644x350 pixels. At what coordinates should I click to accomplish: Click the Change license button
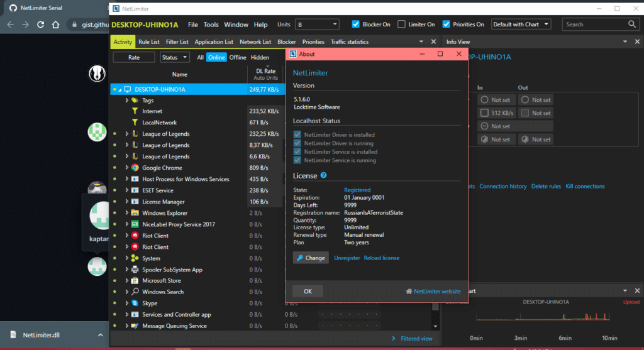[x=311, y=258]
